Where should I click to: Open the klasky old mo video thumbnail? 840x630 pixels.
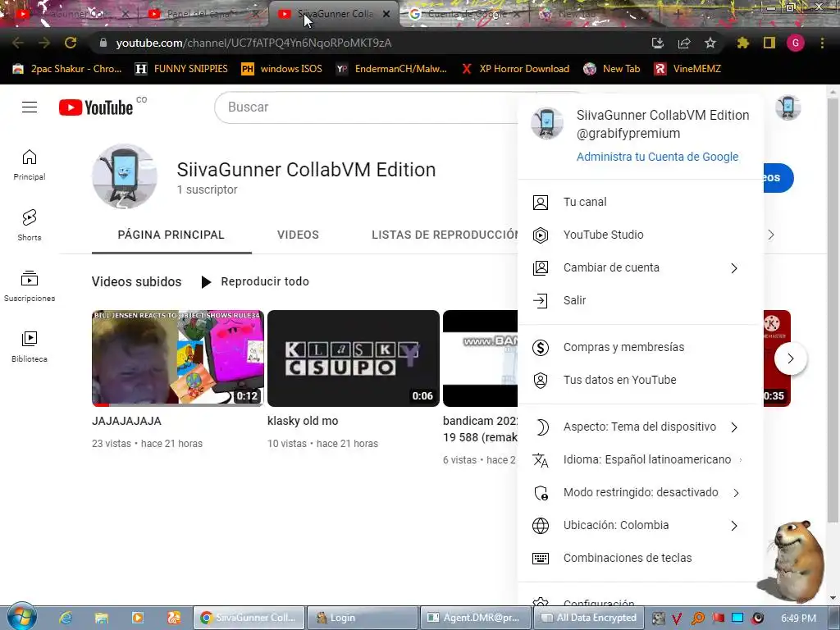[353, 358]
